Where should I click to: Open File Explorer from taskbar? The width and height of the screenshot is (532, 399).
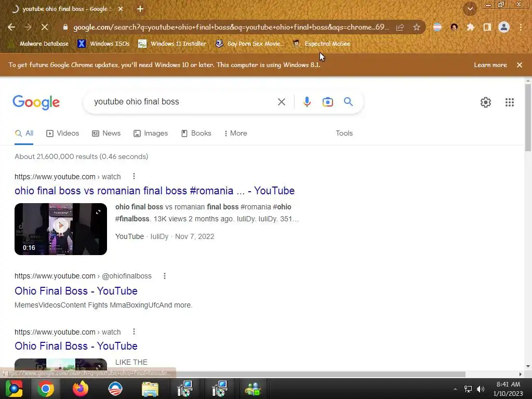150,389
